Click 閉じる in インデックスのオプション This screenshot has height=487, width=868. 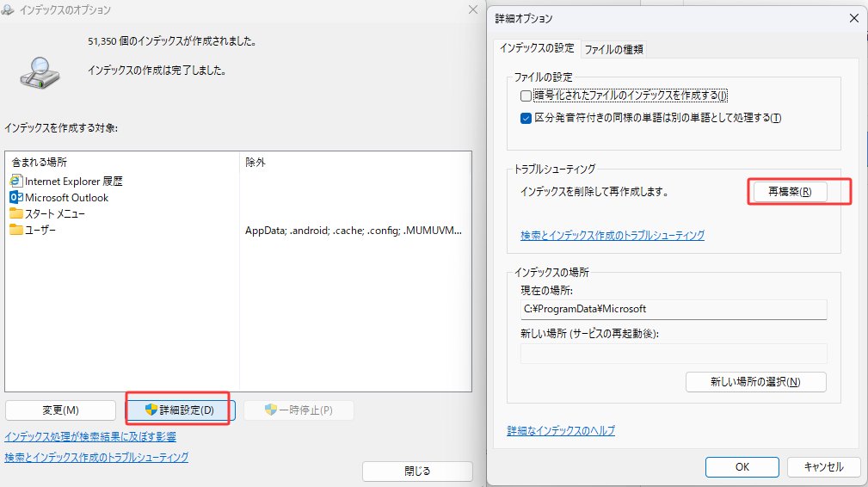[417, 471]
